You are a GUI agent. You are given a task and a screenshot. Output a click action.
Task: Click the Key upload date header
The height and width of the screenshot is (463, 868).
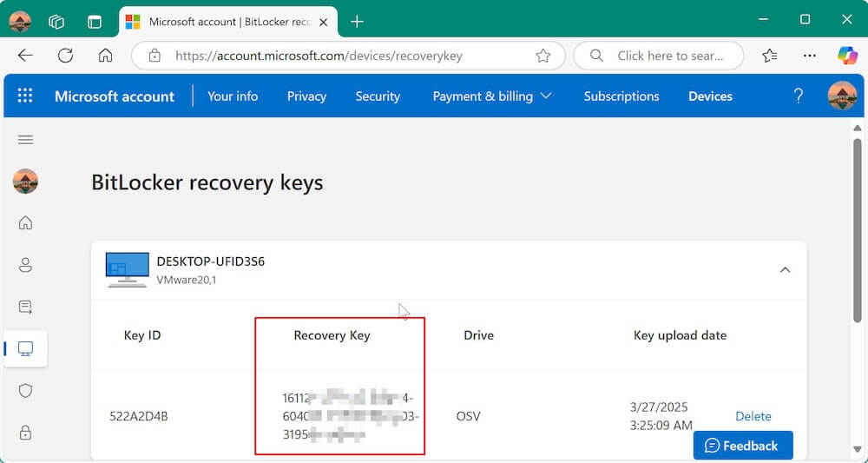tap(680, 335)
